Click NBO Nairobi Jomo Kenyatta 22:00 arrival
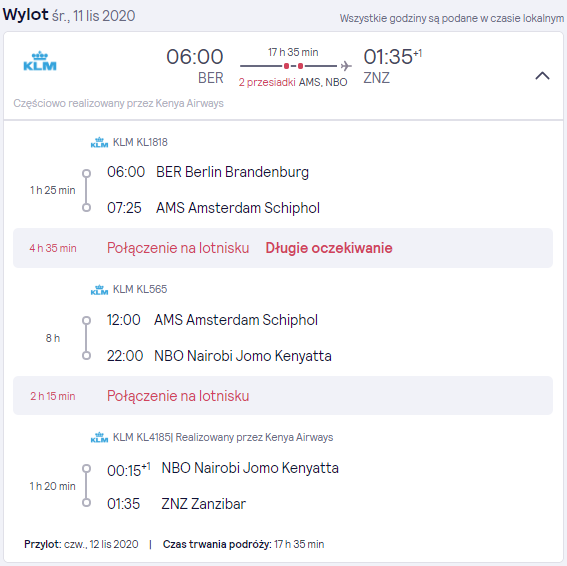Screen dimensions: 567x566 coord(219,356)
